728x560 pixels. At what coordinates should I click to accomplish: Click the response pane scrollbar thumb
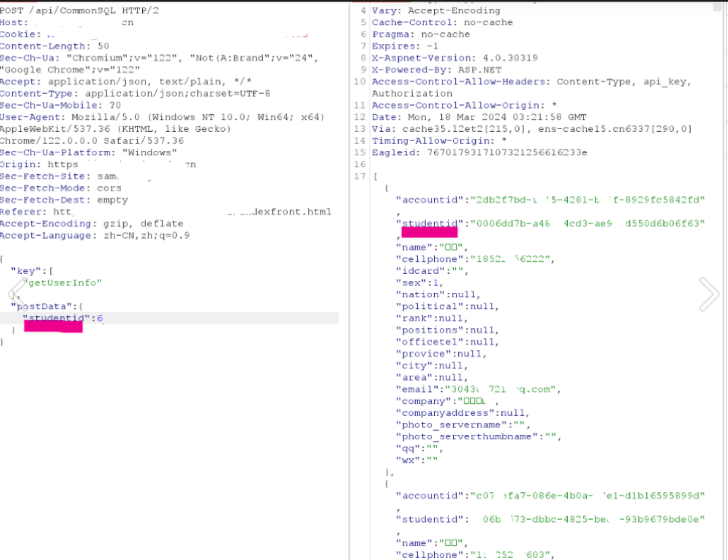coord(717,6)
